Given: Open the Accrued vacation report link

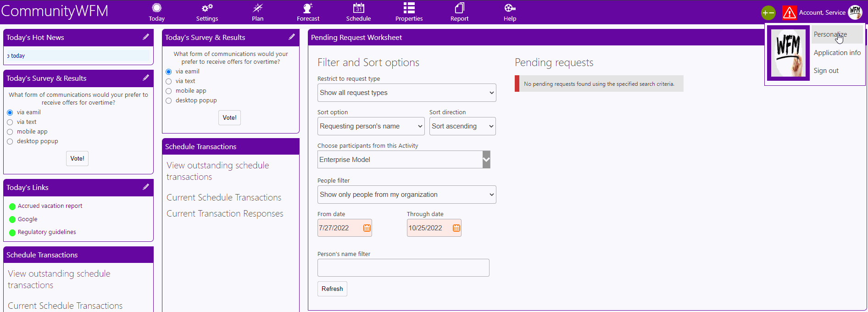Looking at the screenshot, I should click(x=50, y=206).
